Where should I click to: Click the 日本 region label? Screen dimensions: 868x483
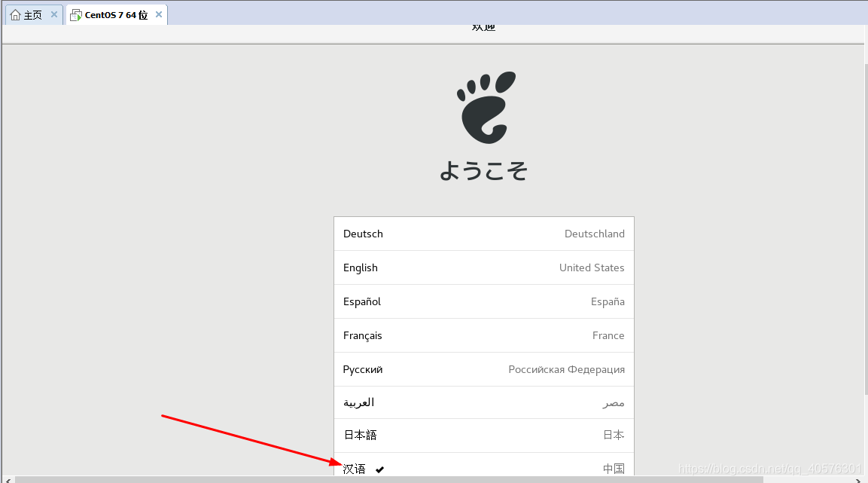614,436
